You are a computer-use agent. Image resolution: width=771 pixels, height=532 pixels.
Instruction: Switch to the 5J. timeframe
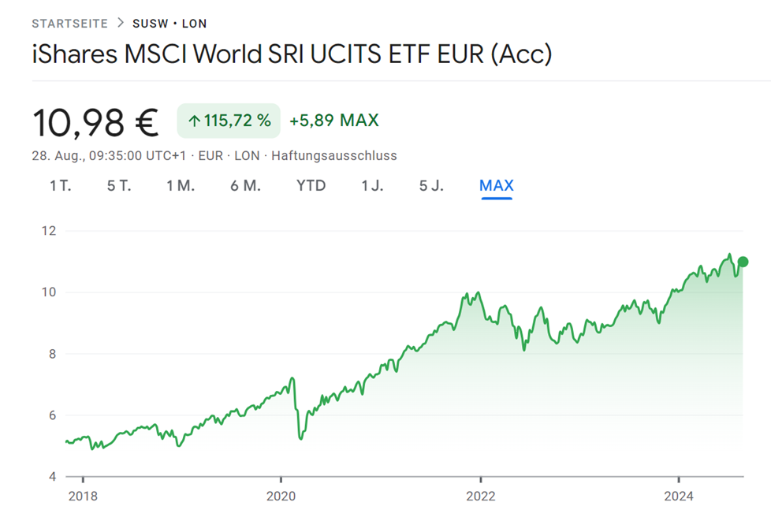point(430,186)
